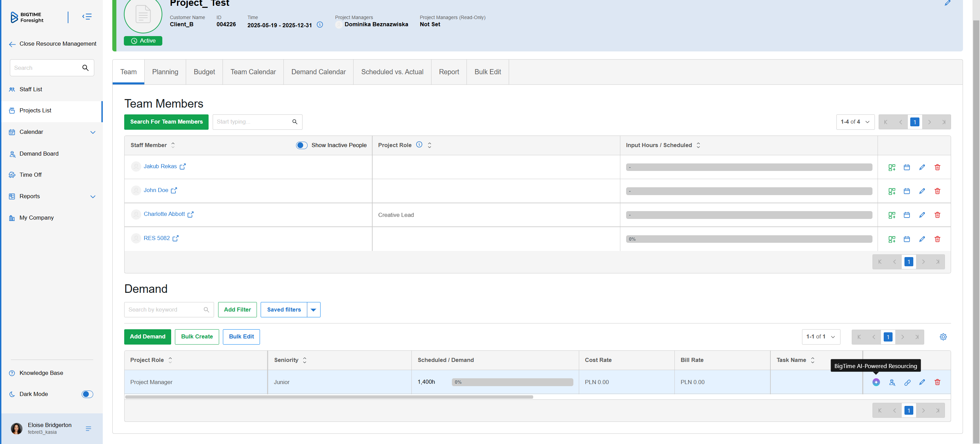Image resolution: width=980 pixels, height=444 pixels.
Task: Click Add Filter button
Action: point(238,310)
